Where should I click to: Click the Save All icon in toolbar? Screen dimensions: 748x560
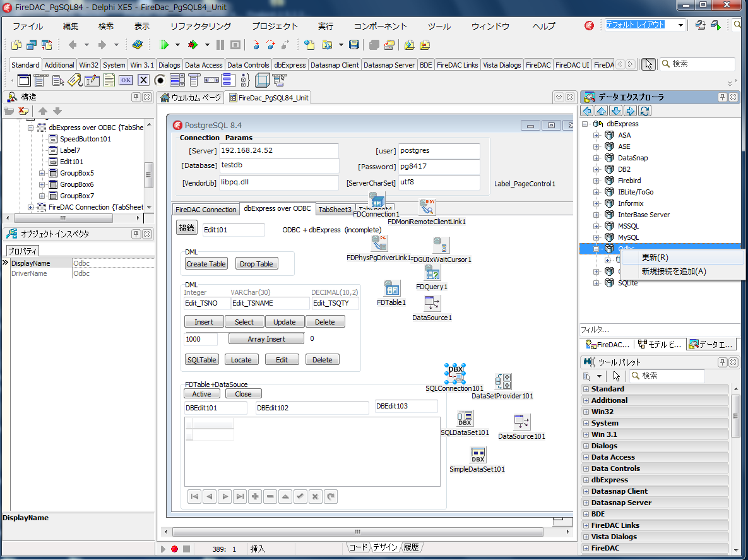(354, 45)
